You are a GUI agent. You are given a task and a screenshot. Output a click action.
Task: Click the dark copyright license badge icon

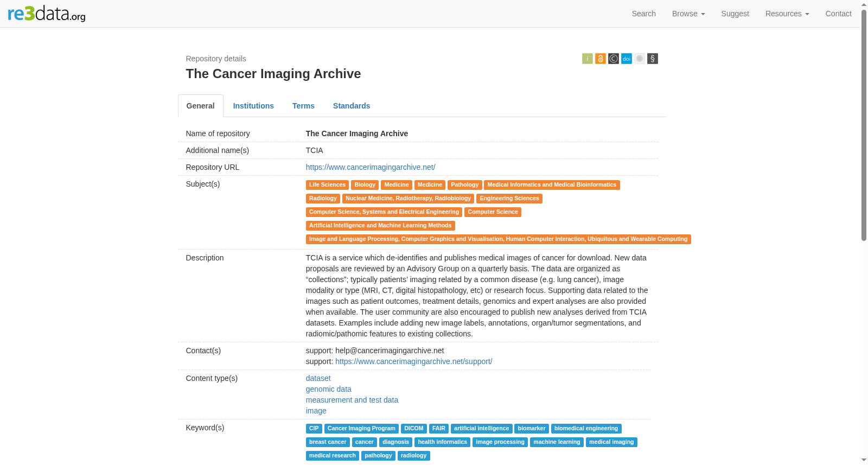tap(613, 59)
